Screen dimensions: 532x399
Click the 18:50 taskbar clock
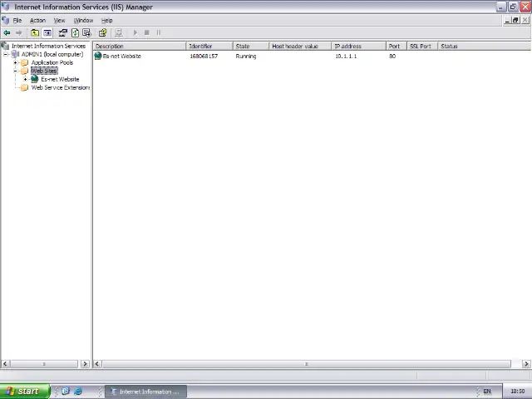pyautogui.click(x=517, y=392)
